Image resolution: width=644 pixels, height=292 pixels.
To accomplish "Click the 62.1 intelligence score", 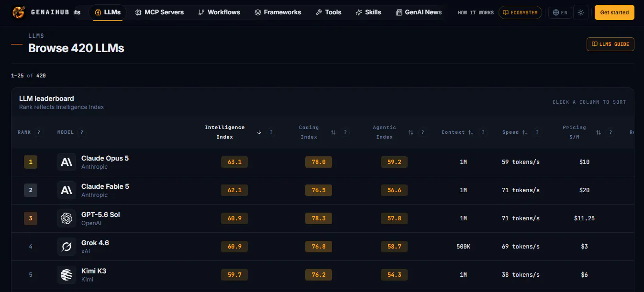I will (x=234, y=190).
